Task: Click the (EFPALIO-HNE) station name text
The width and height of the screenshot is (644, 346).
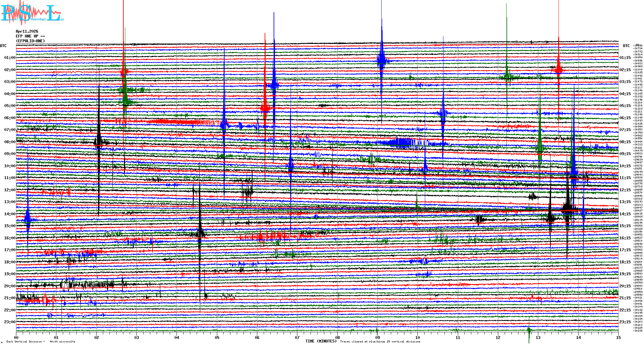Action: coord(30,41)
